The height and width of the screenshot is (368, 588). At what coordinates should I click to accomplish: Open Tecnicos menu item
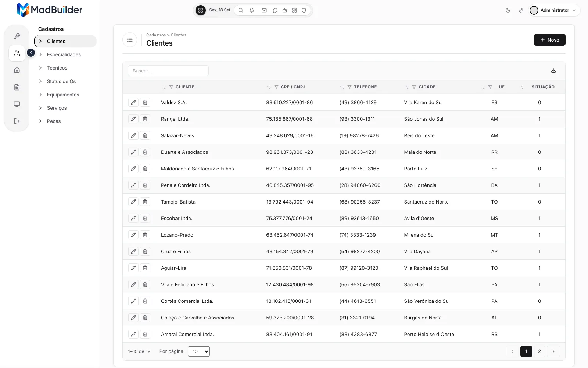pyautogui.click(x=65, y=68)
